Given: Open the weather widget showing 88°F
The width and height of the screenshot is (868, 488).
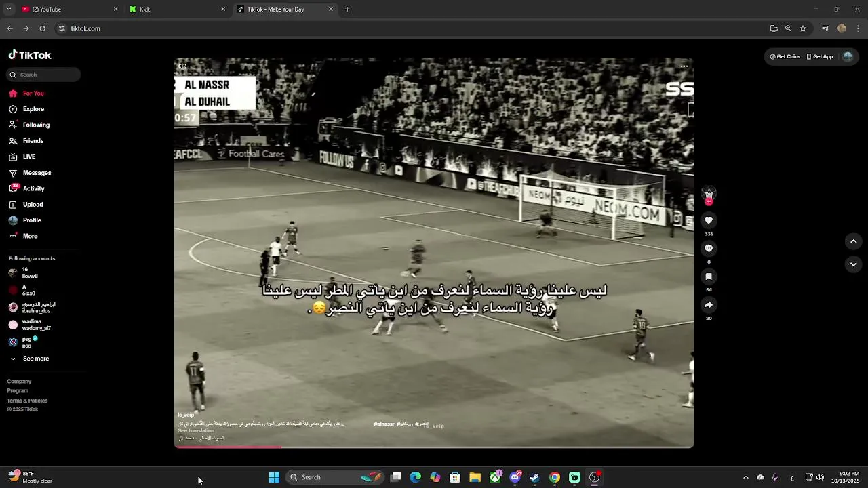Looking at the screenshot, I should pos(31,477).
